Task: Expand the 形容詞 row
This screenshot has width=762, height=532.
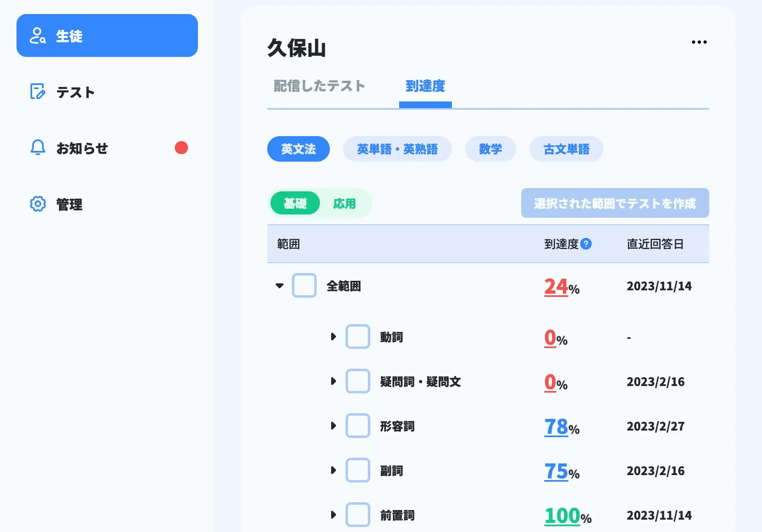Action: click(333, 426)
